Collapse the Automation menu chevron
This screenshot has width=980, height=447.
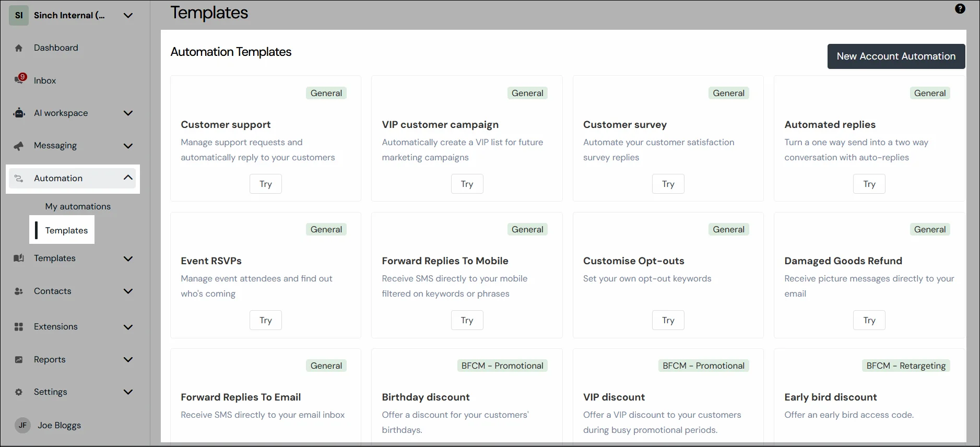(128, 178)
